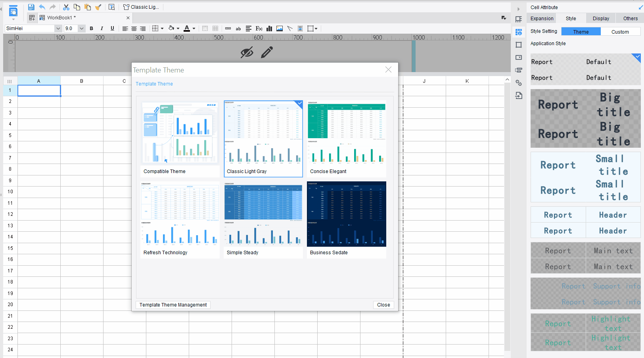The image size is (644, 358).
Task: Open the export icon in the right sidebar
Action: (518, 95)
